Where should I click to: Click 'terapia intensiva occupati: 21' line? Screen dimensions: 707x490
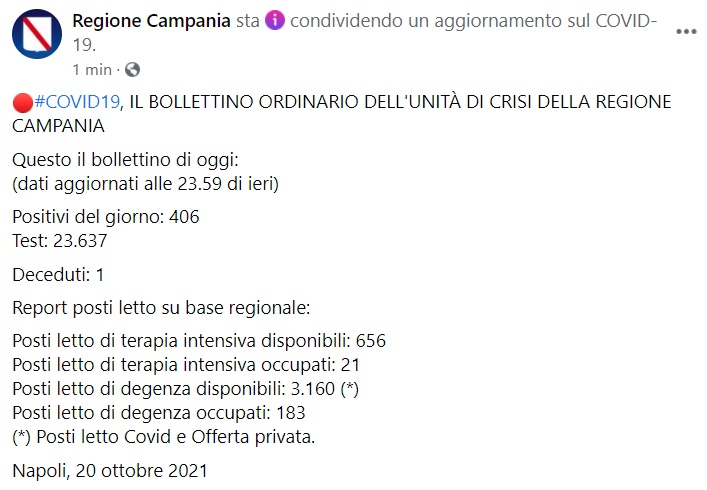186,365
